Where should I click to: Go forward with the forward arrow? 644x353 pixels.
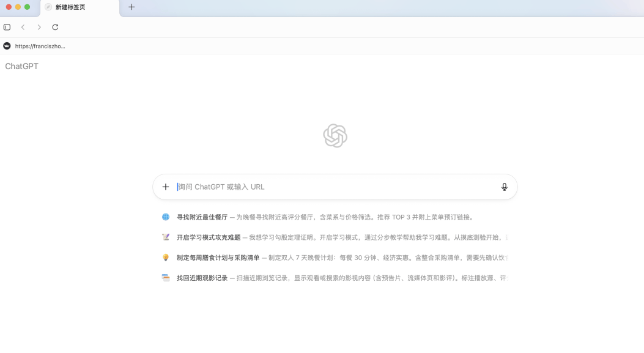tap(39, 28)
